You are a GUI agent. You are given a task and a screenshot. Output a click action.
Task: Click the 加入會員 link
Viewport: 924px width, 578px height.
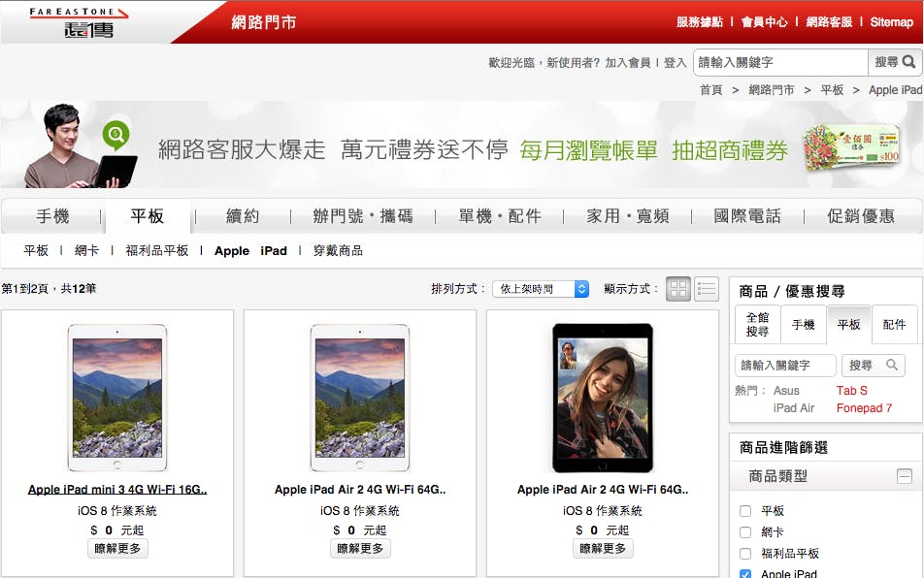point(628,62)
